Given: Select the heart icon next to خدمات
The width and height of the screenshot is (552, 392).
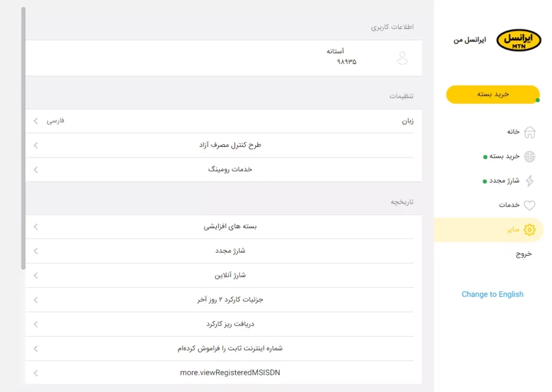Looking at the screenshot, I should [530, 205].
